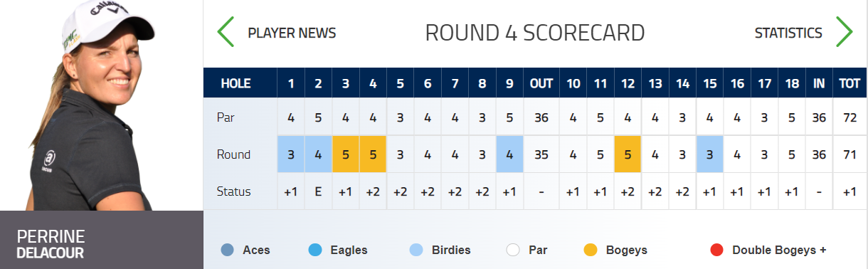Viewport: 868px width, 269px height.
Task: Click Perrine Delacour's player photo
Action: (x=101, y=105)
